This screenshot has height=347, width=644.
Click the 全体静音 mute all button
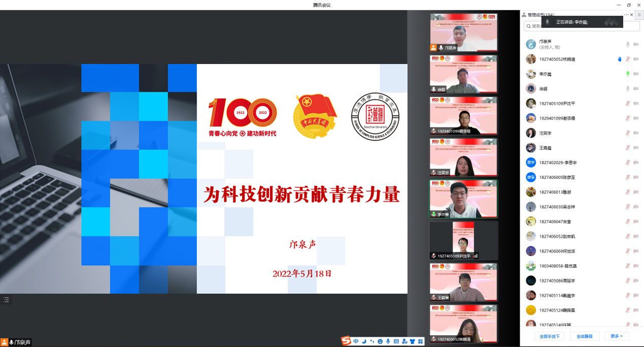pos(585,336)
